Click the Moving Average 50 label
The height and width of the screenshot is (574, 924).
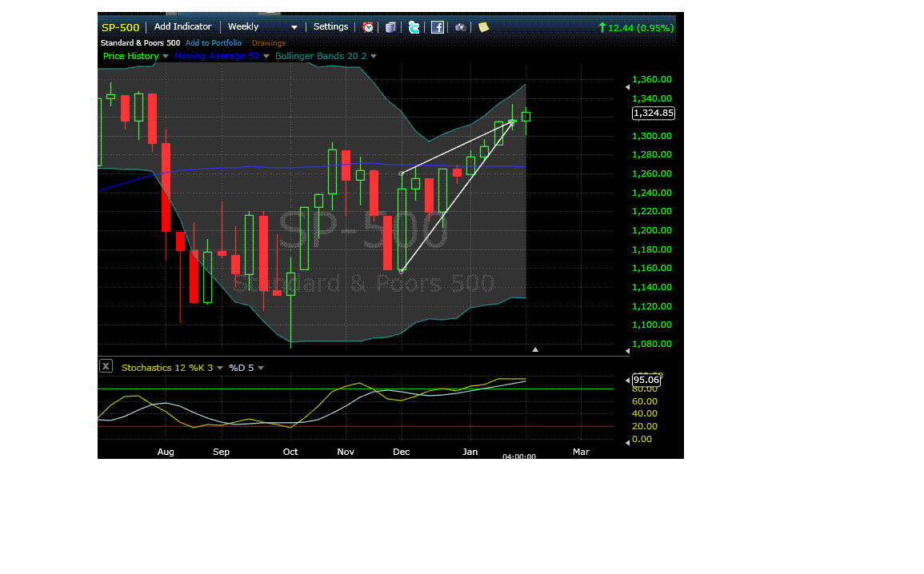[217, 56]
